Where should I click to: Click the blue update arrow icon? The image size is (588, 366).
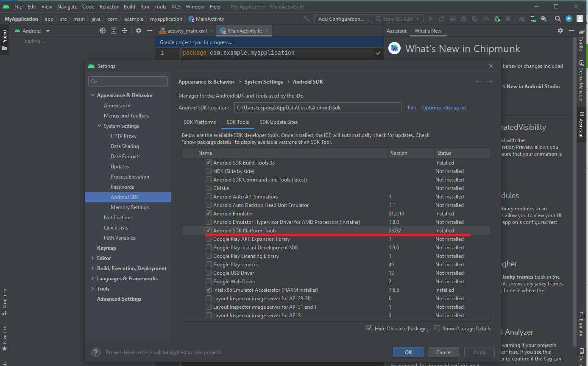pos(569,19)
